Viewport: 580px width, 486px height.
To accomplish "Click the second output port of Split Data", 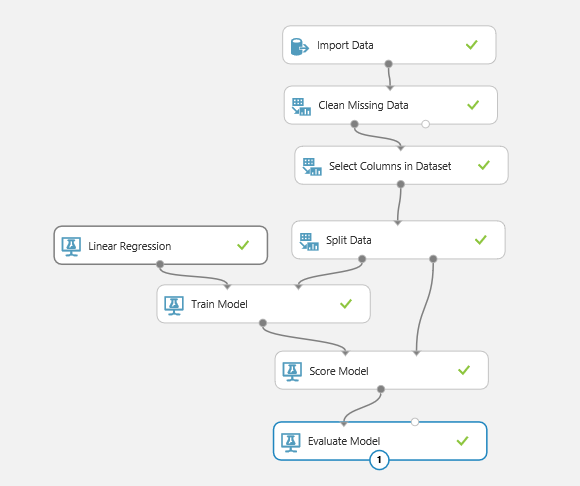I will coord(433,259).
